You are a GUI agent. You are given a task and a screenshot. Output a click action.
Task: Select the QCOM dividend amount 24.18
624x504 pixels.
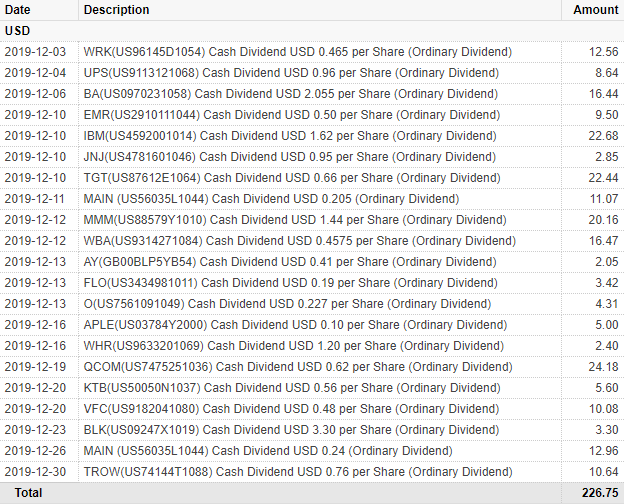(x=603, y=367)
